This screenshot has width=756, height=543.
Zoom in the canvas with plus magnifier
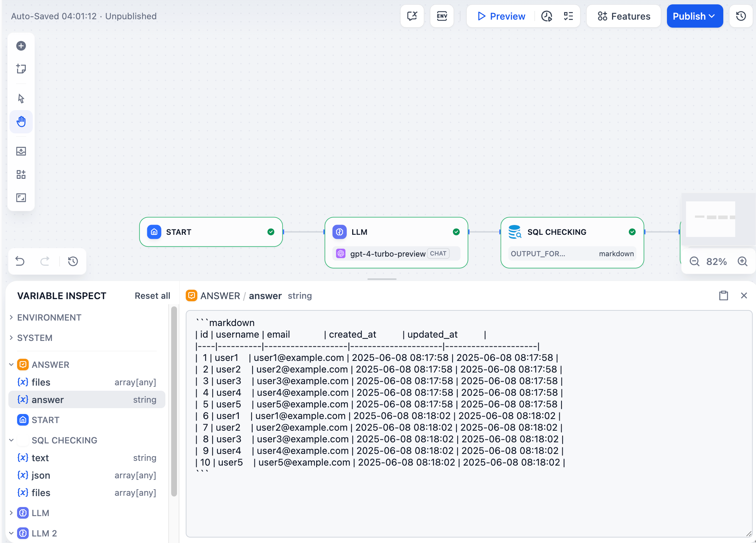click(743, 261)
